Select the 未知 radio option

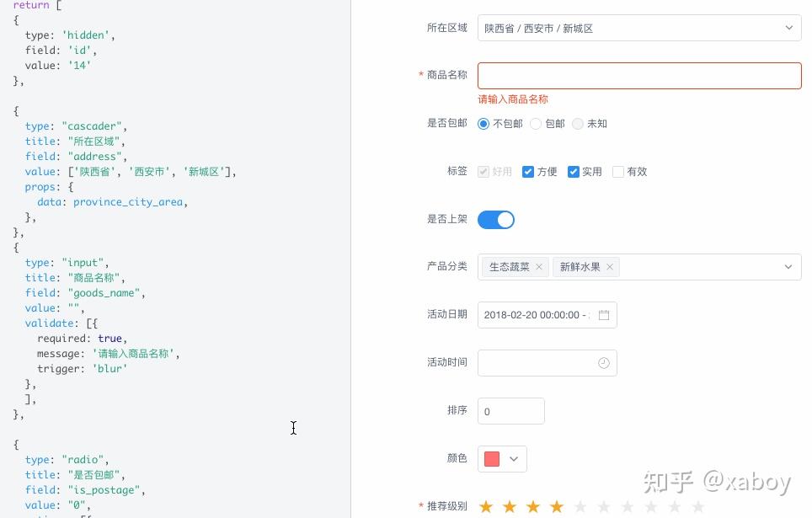[578, 124]
